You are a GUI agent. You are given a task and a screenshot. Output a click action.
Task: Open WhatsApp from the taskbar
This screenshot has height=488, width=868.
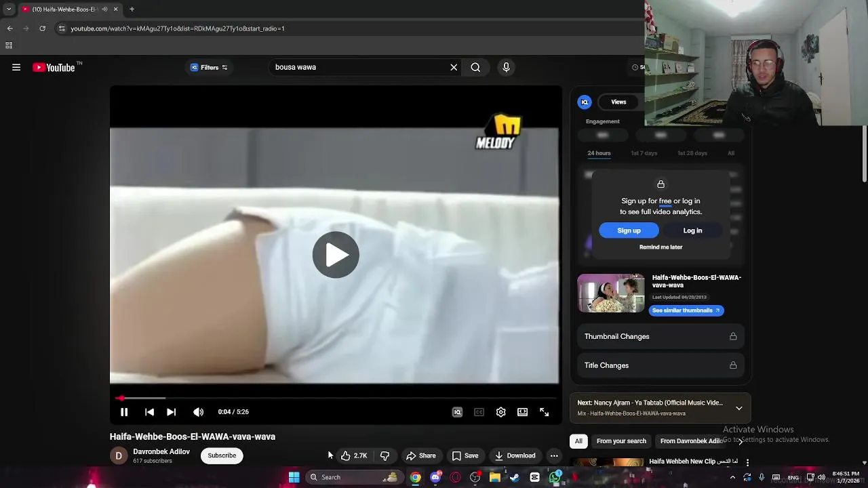tap(555, 477)
